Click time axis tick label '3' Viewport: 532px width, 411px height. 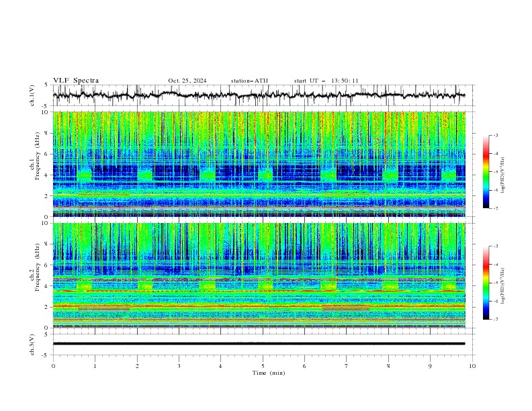coord(179,366)
